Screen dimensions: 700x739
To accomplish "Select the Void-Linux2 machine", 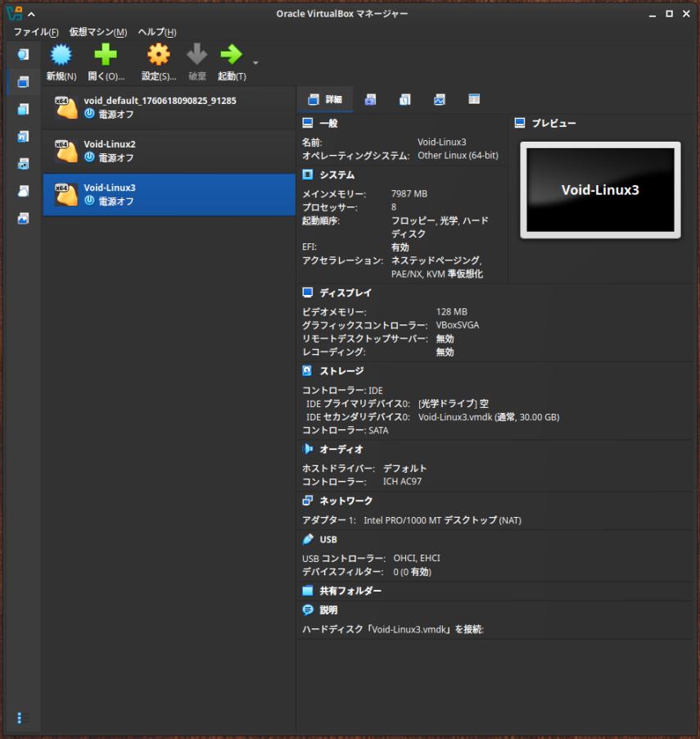I will click(169, 152).
